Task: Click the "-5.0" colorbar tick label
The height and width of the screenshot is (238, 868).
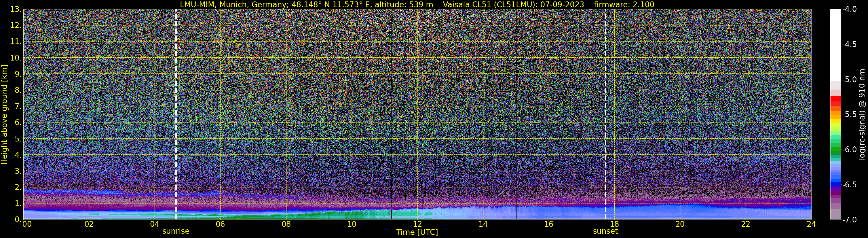Action: [849, 80]
